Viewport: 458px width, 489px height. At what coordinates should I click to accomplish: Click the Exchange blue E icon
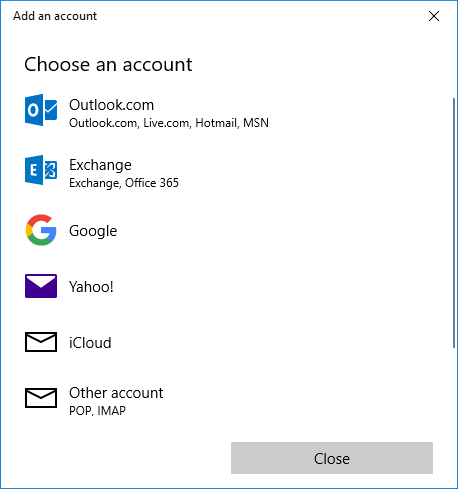(41, 170)
